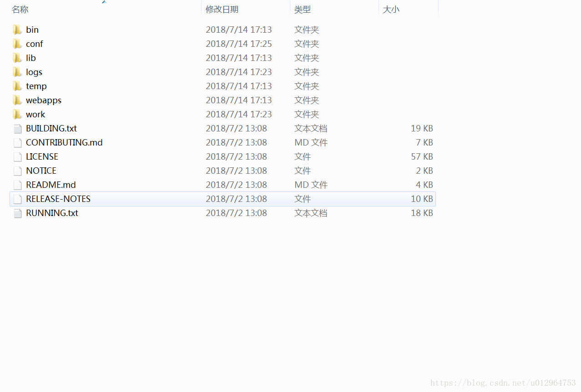
Task: Click the lib folder icon
Action: coord(17,58)
